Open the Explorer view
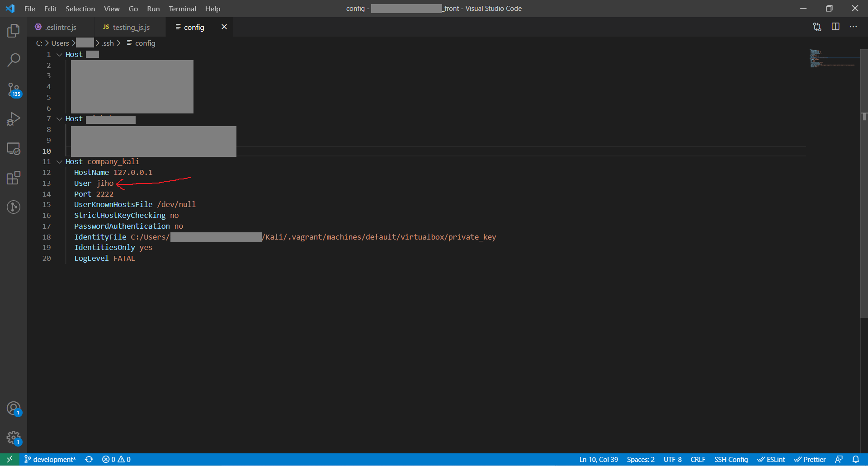Screen dimensions: 868x466 click(14, 30)
